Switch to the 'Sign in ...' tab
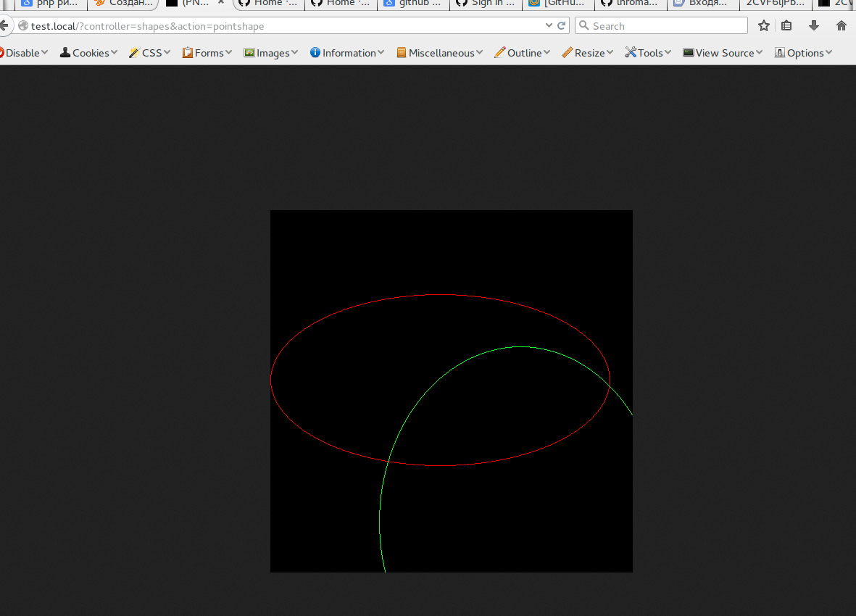 pyautogui.click(x=486, y=4)
